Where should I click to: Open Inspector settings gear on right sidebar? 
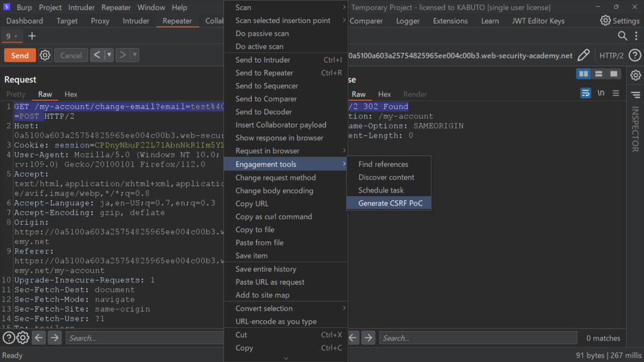coord(635,75)
